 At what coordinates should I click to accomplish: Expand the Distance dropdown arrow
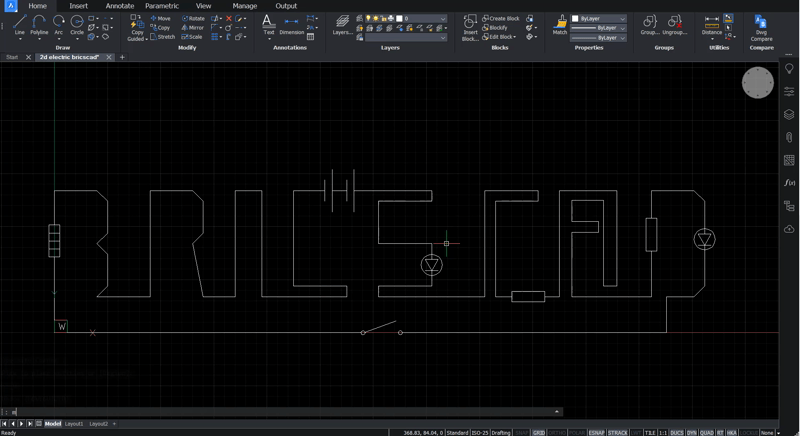click(712, 39)
